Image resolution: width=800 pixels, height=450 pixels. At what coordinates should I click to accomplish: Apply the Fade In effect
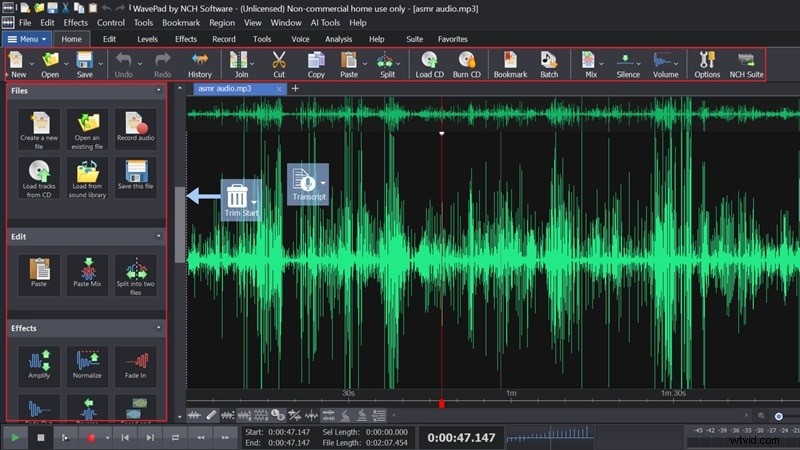tap(136, 367)
